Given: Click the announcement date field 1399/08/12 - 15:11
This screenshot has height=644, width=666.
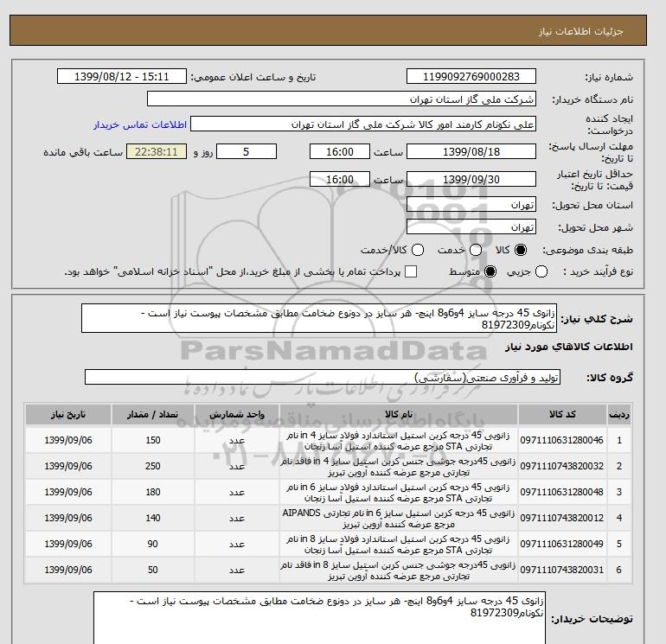Looking at the screenshot, I should (121, 76).
